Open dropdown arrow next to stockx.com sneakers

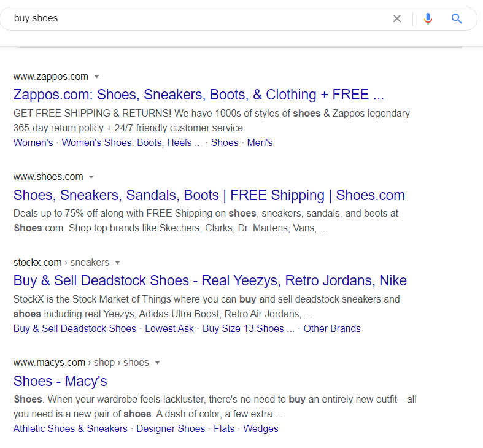(117, 263)
